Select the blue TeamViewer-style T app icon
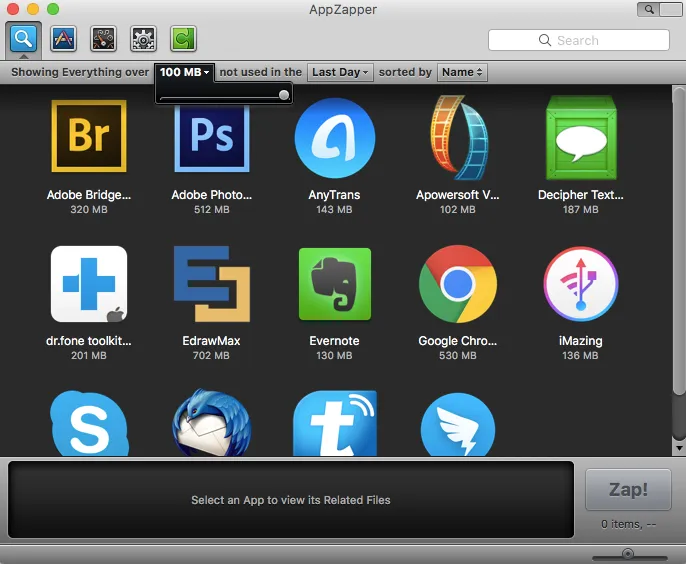Screen dimensions: 686x564 [x=335, y=424]
